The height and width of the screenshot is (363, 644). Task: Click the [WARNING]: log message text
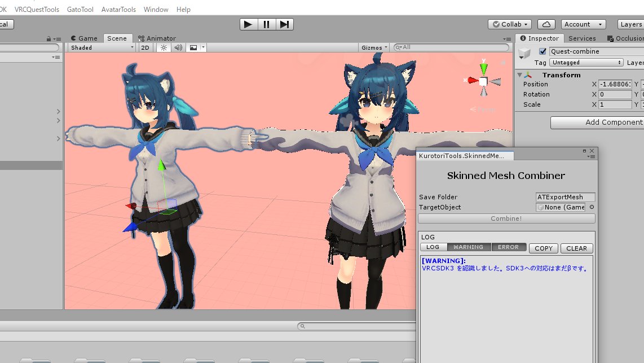click(444, 261)
